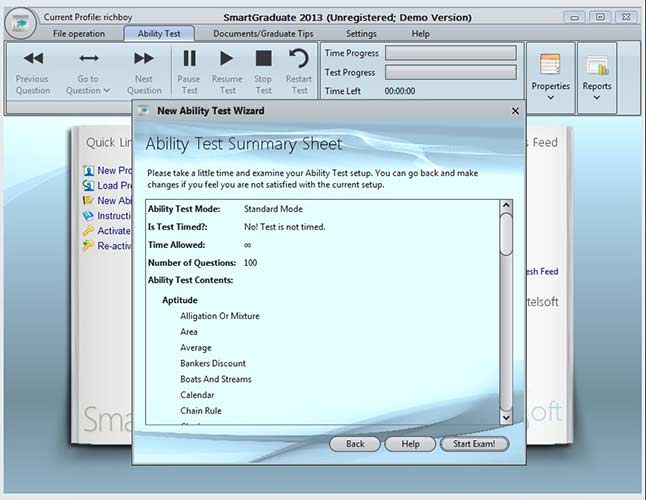The image size is (646, 500).
Task: Click the summary sheet scrollbar thumb
Action: tap(506, 234)
